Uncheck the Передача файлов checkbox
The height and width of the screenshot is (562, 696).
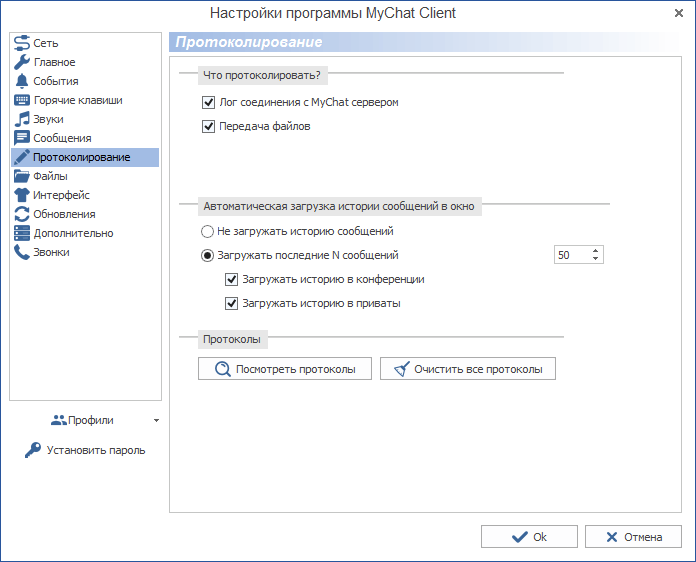tap(209, 127)
